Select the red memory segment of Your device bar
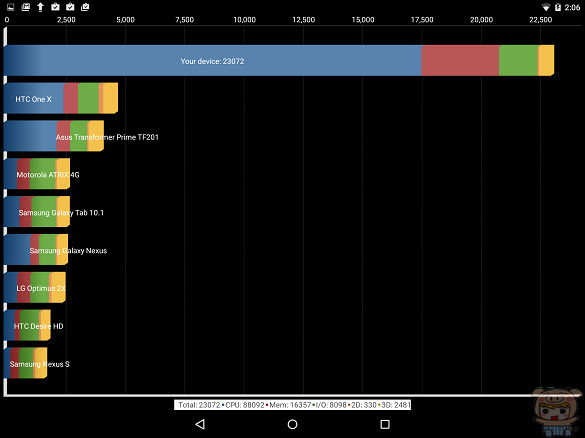 (x=460, y=60)
